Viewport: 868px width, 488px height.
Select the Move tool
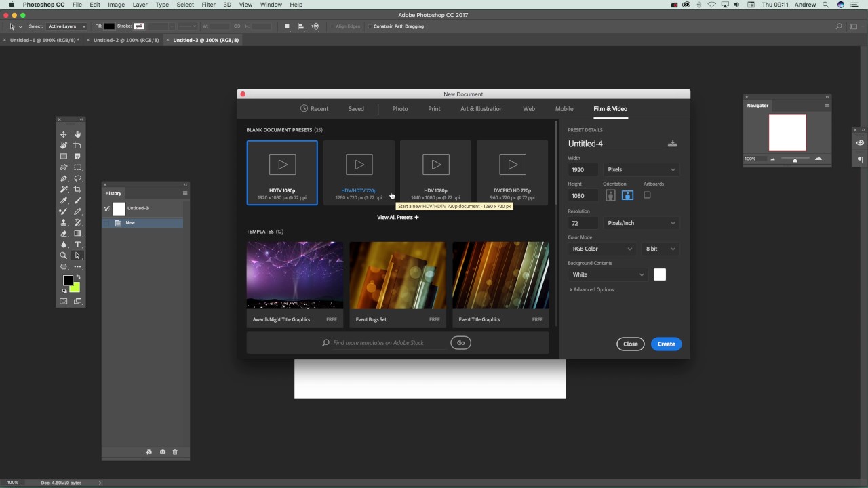[64, 134]
